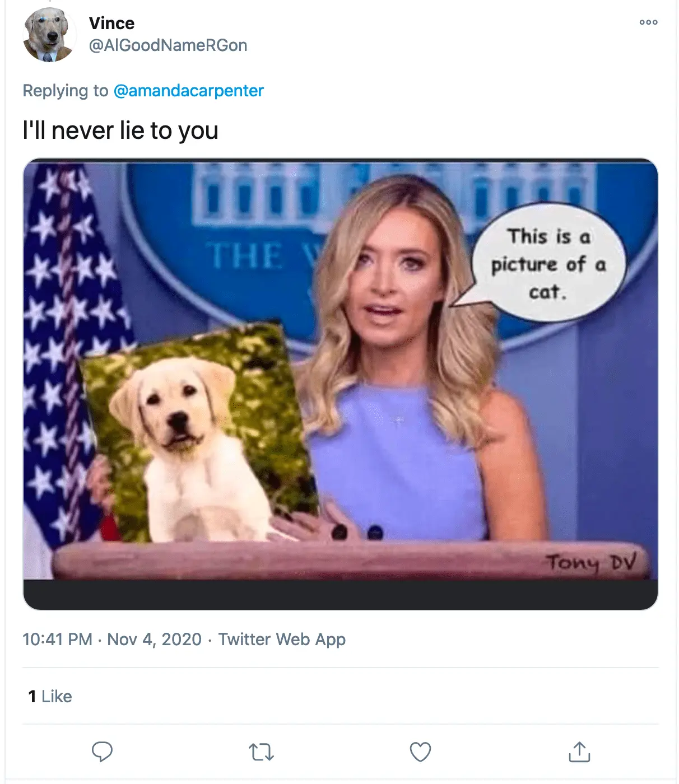Image resolution: width=679 pixels, height=784 pixels.
Task: Retweet this tweet using the retweet icon
Action: coord(261,752)
